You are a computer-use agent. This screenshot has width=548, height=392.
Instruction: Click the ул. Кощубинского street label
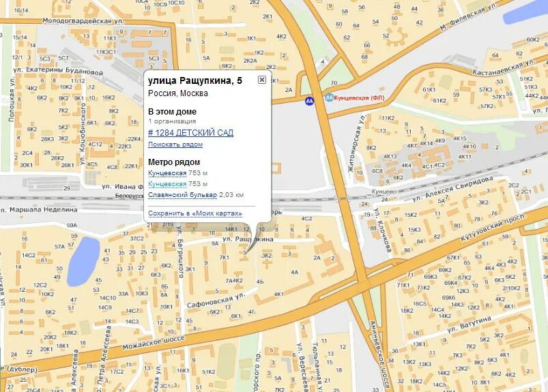click(x=83, y=134)
